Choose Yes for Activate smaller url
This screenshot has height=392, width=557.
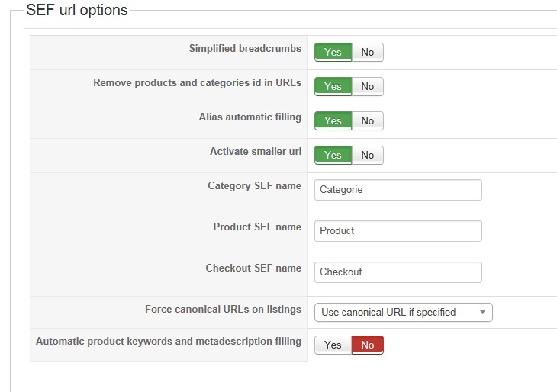pyautogui.click(x=333, y=155)
